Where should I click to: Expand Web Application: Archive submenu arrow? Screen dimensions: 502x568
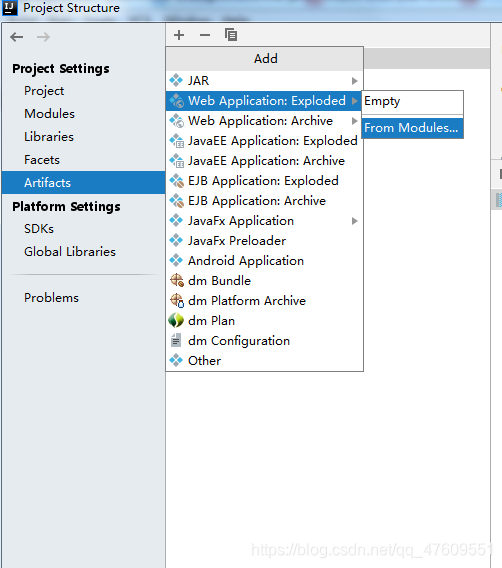click(x=355, y=121)
